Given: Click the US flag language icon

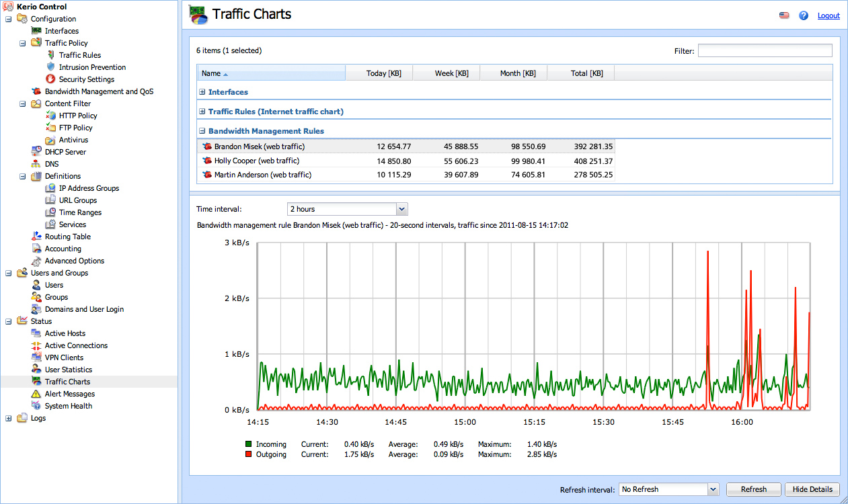Looking at the screenshot, I should point(784,15).
